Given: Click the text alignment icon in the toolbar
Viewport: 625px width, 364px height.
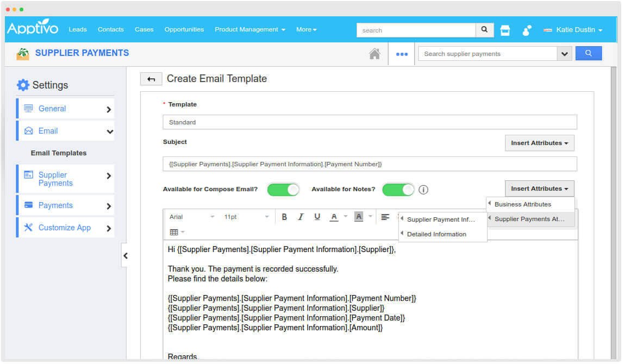Looking at the screenshot, I should 385,216.
